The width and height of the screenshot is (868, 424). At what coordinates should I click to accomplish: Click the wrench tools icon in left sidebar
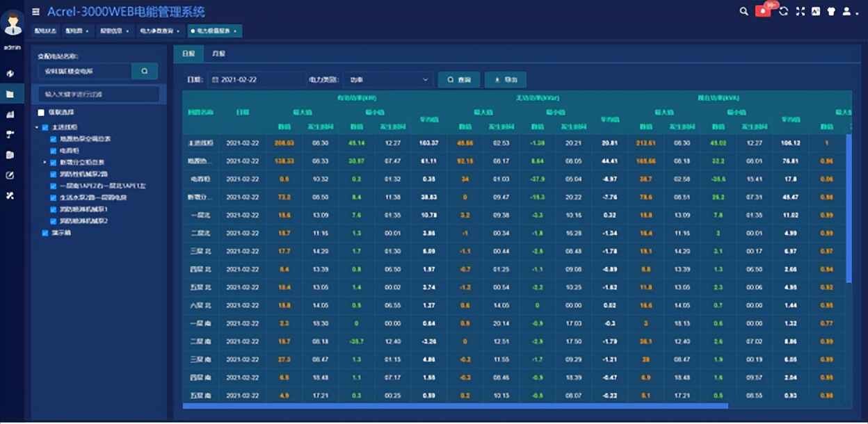pyautogui.click(x=10, y=196)
